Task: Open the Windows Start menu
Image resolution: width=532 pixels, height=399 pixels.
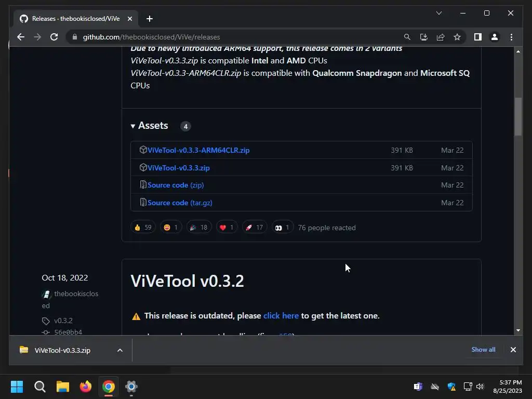Action: pyautogui.click(x=17, y=387)
